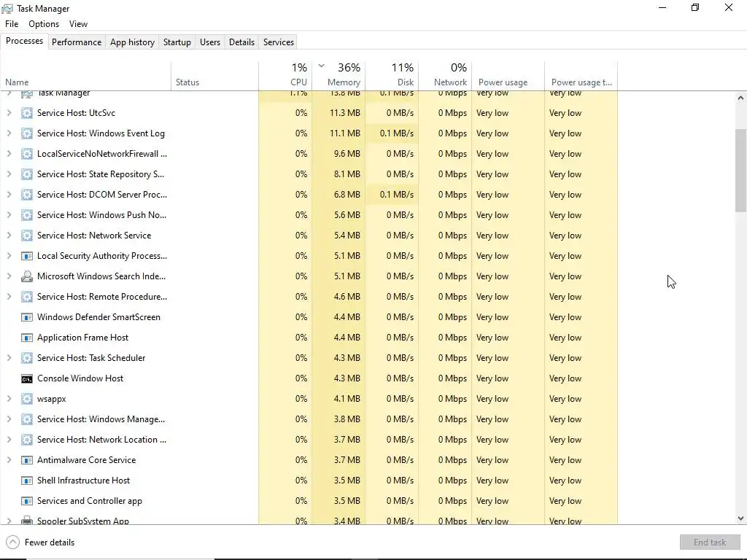
Task: Click the Windows Event Log service gear icon
Action: click(27, 133)
